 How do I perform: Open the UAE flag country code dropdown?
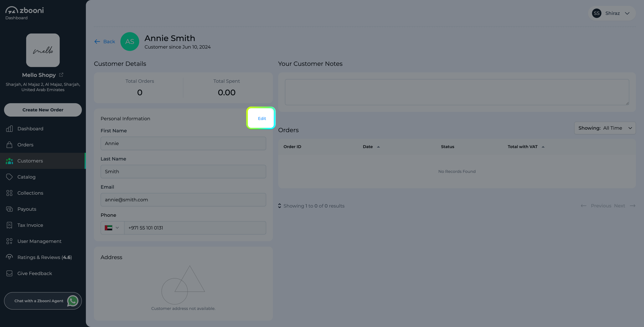112,228
